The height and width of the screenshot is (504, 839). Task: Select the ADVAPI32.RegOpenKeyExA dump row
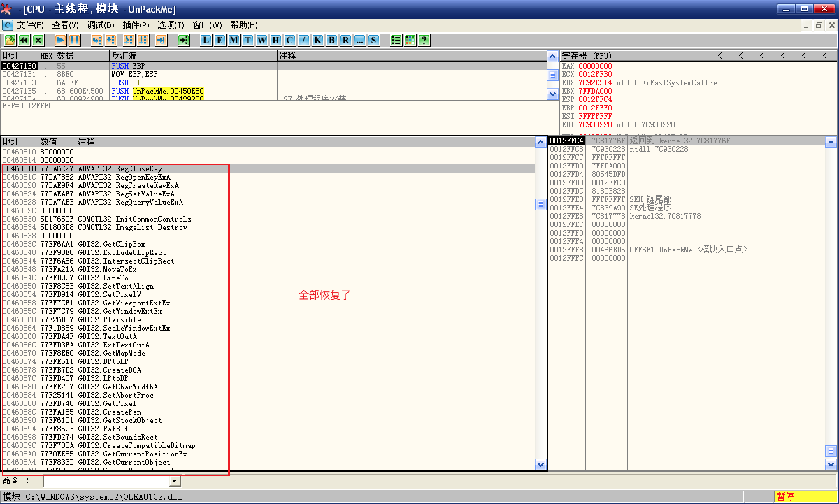(124, 177)
